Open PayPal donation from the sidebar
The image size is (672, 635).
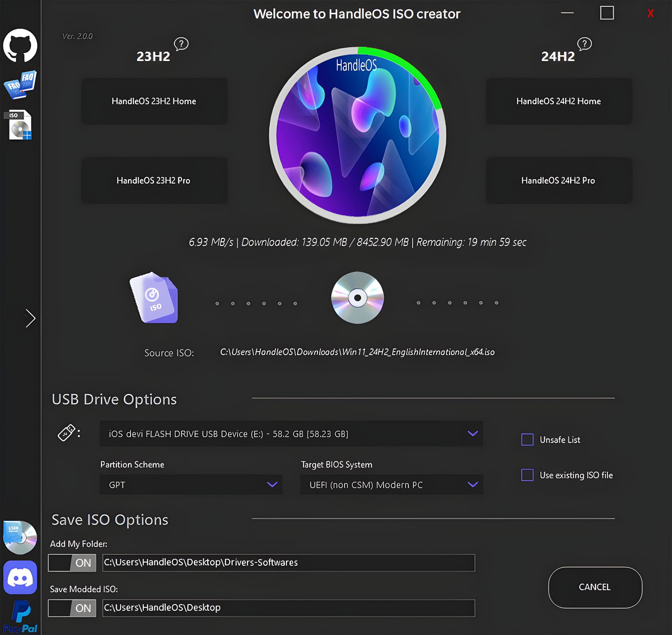tap(20, 616)
